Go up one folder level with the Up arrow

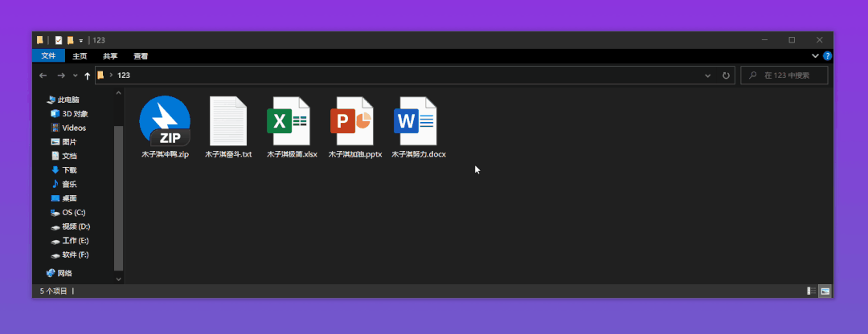tap(87, 75)
